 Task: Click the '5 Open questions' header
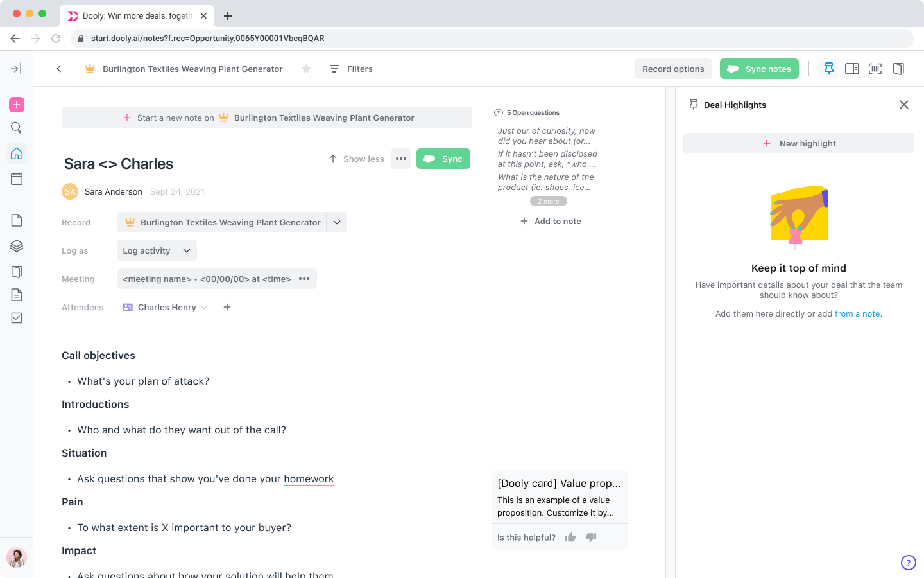coord(527,112)
